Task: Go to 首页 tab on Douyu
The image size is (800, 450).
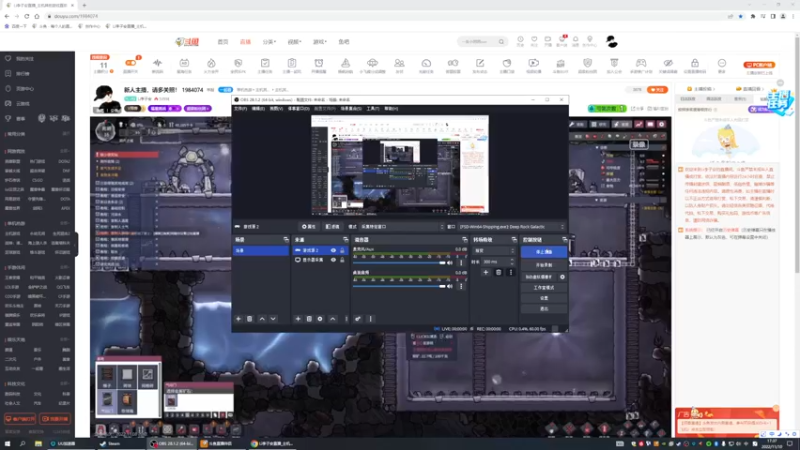Action: pyautogui.click(x=223, y=42)
